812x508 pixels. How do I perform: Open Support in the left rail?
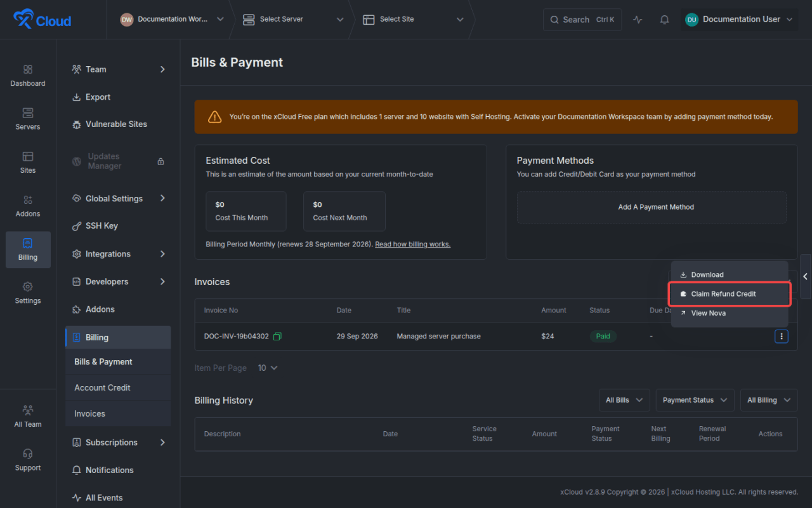coord(28,460)
